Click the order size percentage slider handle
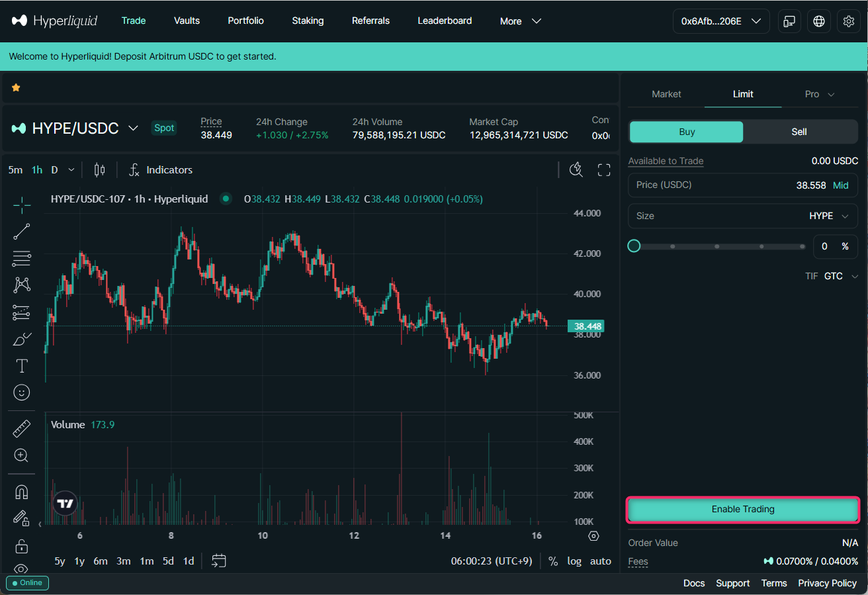 (634, 246)
